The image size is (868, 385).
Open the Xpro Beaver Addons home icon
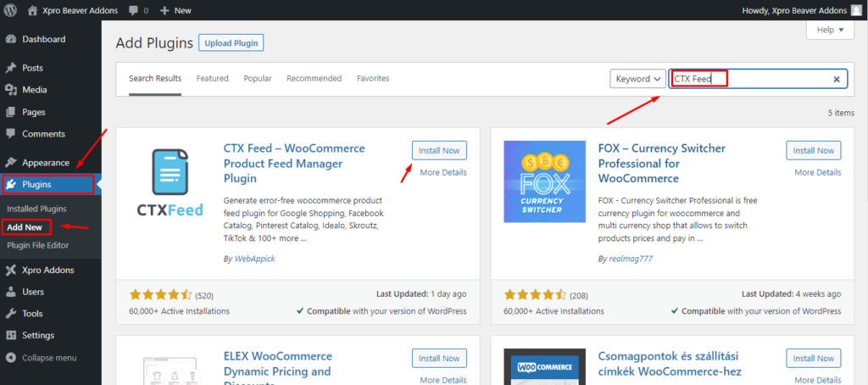[x=33, y=10]
